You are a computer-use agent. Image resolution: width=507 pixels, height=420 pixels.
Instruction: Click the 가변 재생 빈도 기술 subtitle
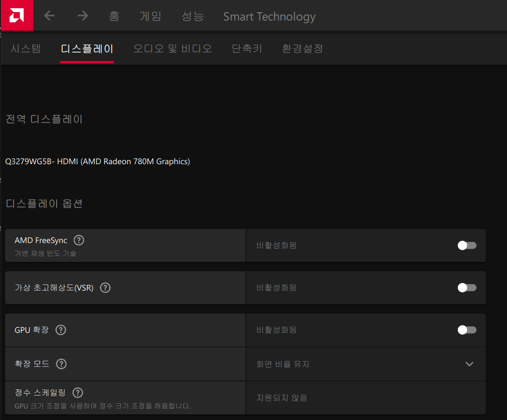45,253
